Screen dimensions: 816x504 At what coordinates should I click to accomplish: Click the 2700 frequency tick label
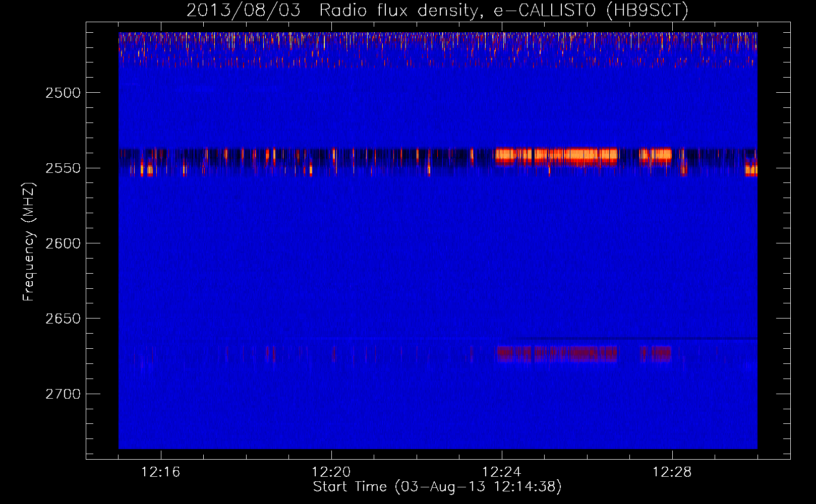pos(63,394)
